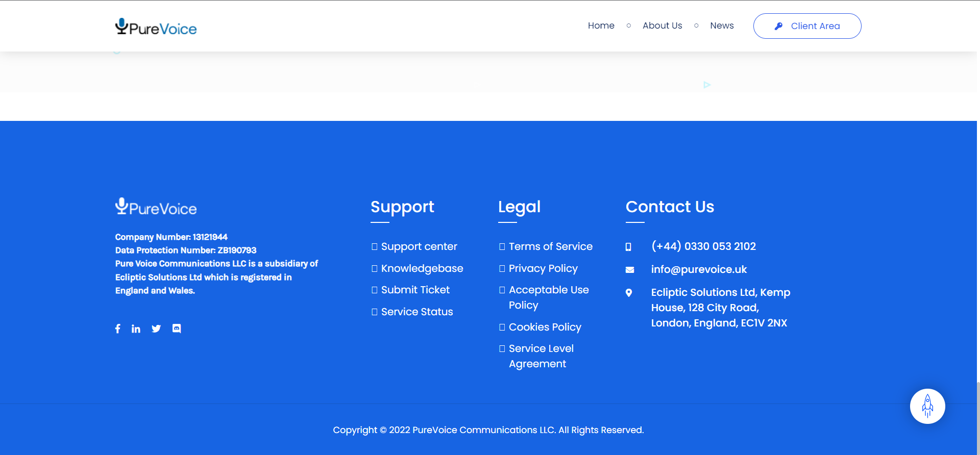Open the News navigation item
The height and width of the screenshot is (455, 980).
tap(722, 26)
